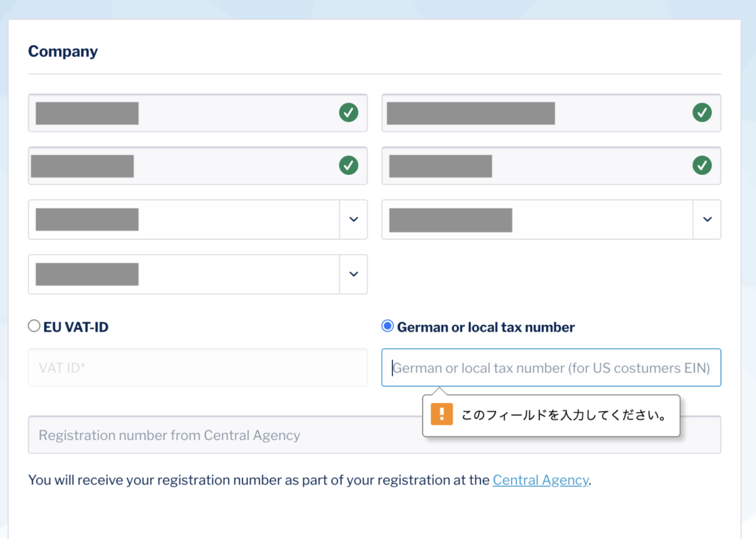Click the orange warning icon in tooltip
This screenshot has width=756, height=539.
[x=441, y=414]
